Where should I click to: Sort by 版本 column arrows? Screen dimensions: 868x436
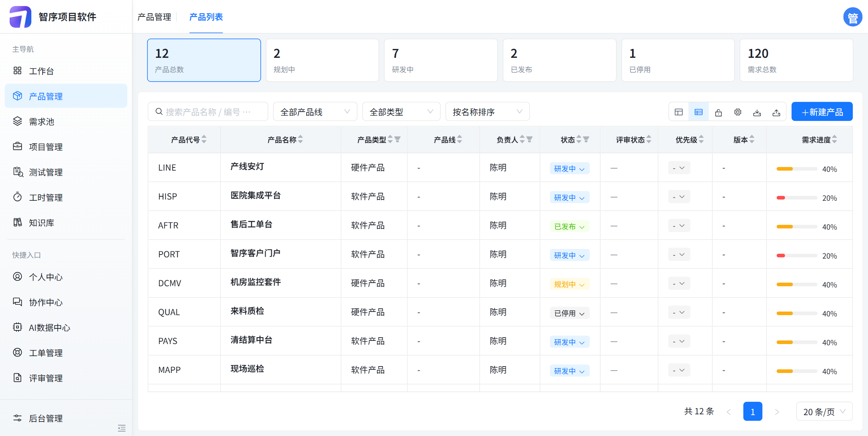pos(752,139)
